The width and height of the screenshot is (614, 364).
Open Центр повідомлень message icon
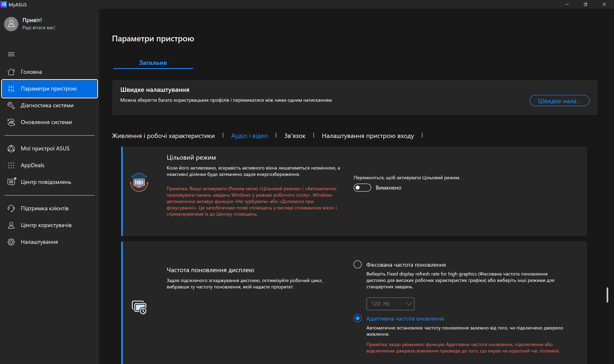pos(11,182)
